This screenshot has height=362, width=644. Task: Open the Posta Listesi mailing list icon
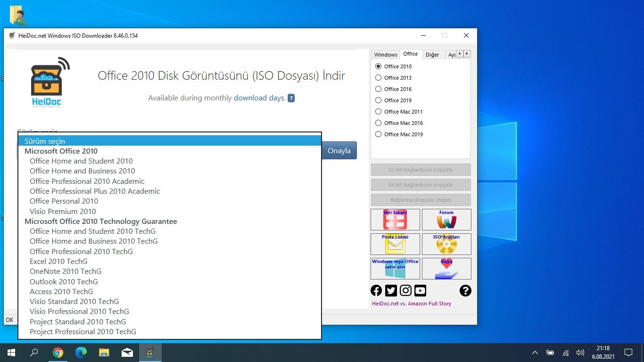coord(395,244)
